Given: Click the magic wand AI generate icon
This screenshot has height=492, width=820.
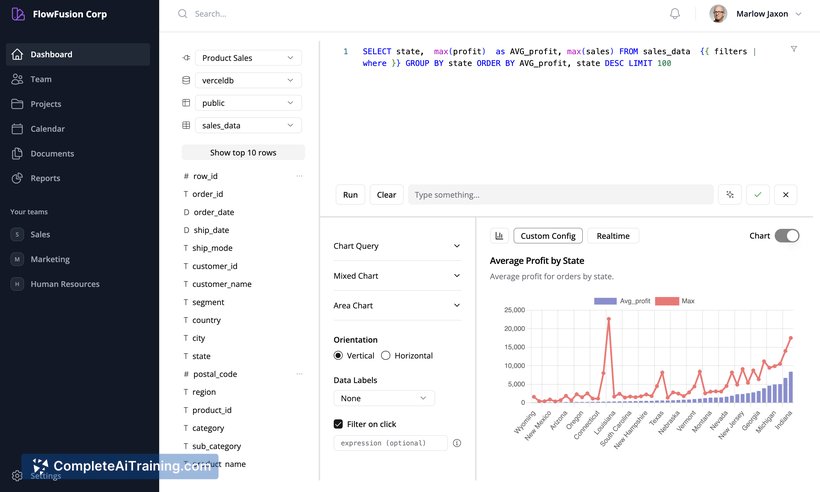Looking at the screenshot, I should coord(731,195).
